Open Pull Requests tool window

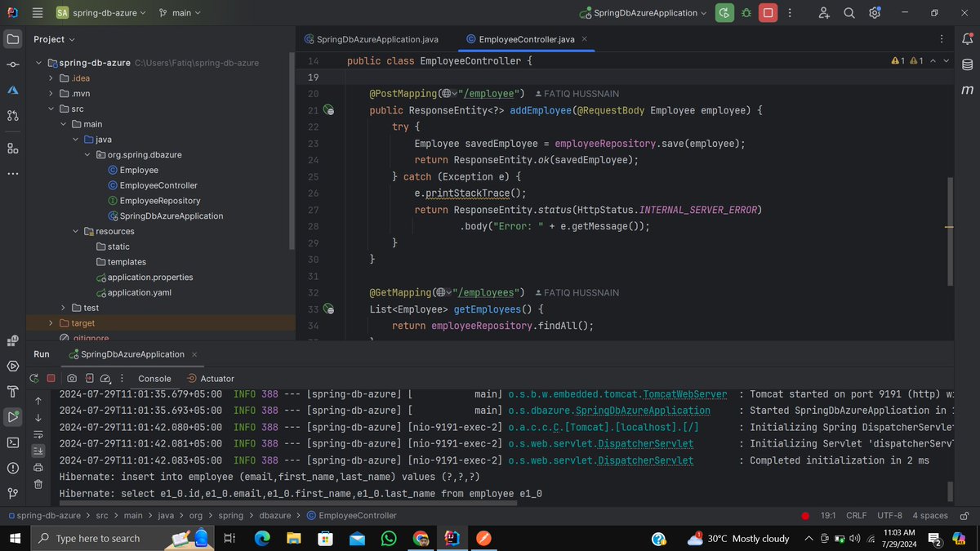(x=13, y=115)
